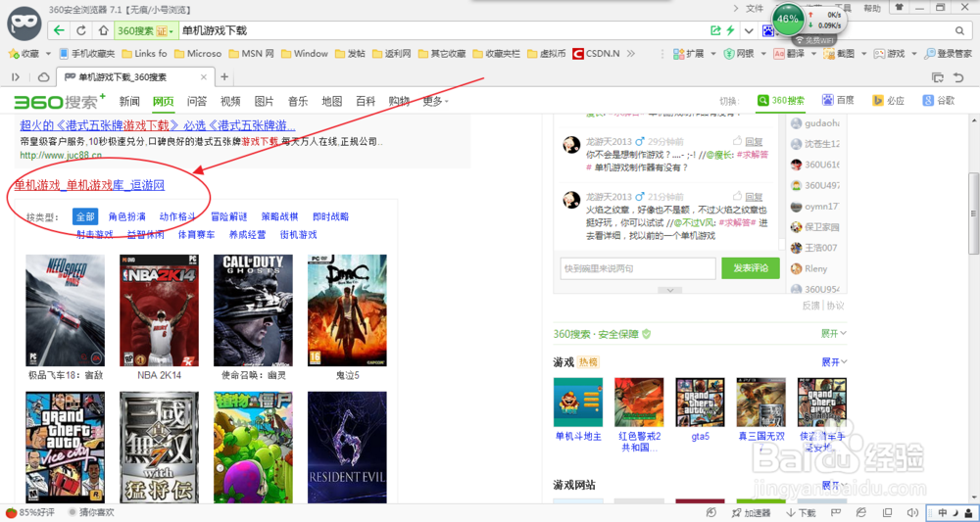Go back with the green arrow
The image size is (980, 522).
click(x=59, y=30)
